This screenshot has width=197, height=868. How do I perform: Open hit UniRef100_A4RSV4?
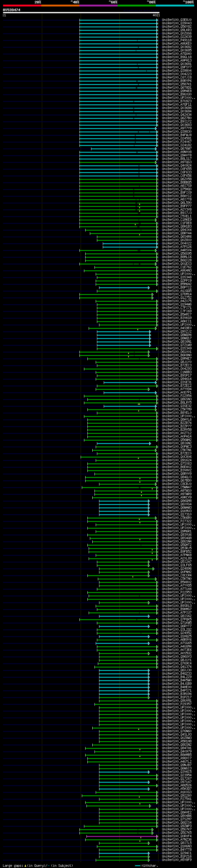177,250
